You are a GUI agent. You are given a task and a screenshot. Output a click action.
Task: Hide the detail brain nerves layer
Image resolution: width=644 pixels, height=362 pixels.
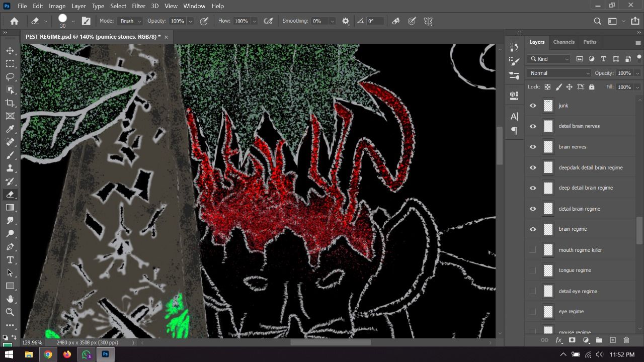533,126
